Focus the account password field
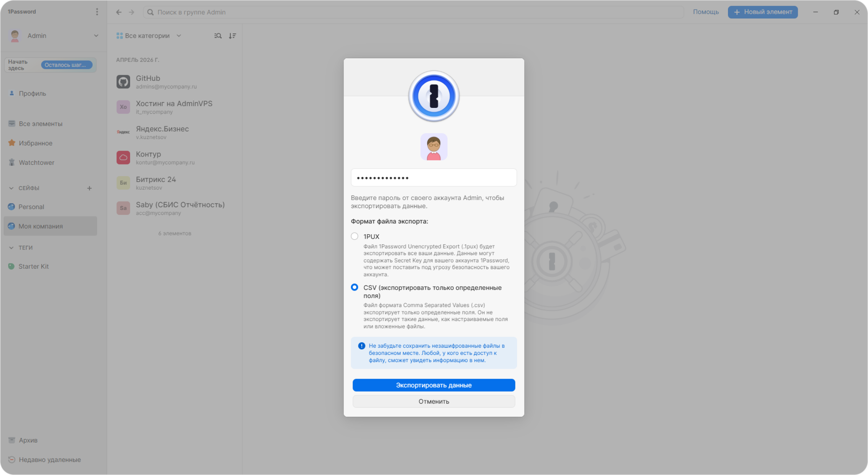 [x=434, y=177]
